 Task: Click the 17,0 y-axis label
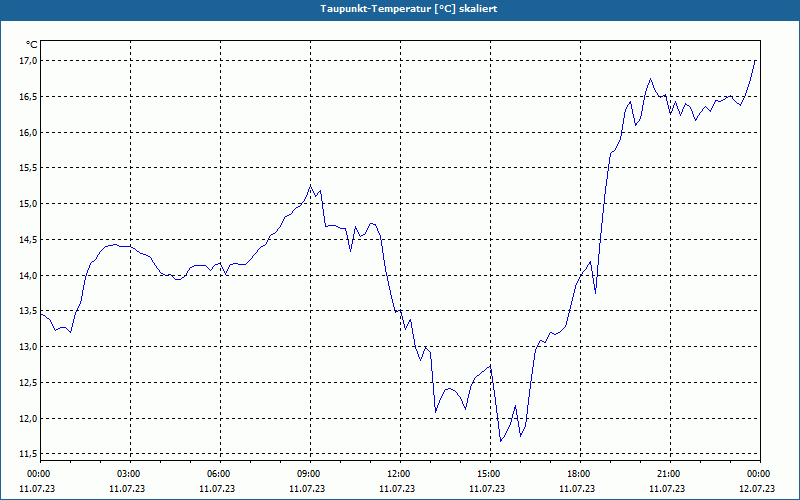pos(30,61)
